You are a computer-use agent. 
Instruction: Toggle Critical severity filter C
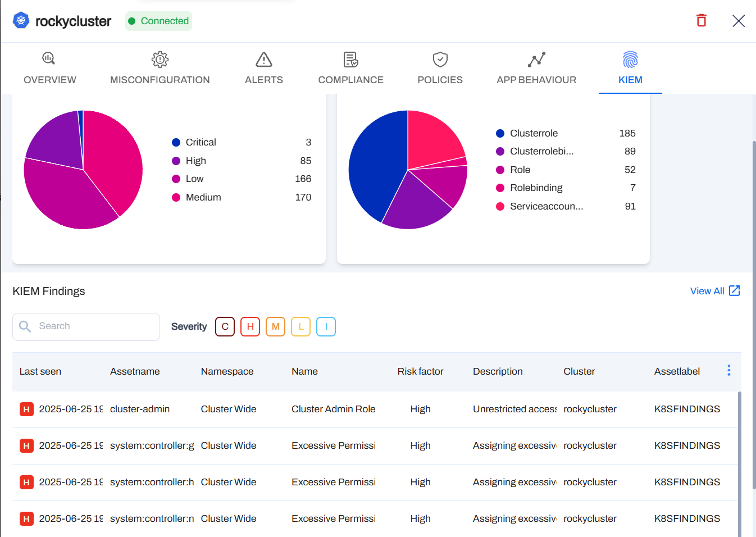click(225, 326)
